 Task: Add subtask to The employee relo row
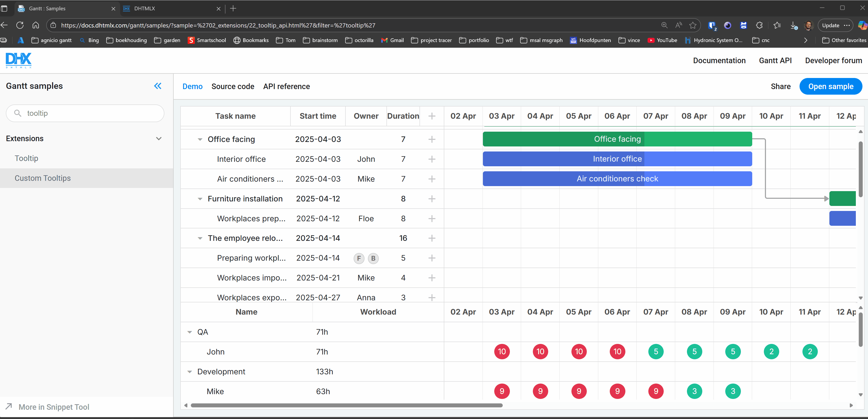432,238
